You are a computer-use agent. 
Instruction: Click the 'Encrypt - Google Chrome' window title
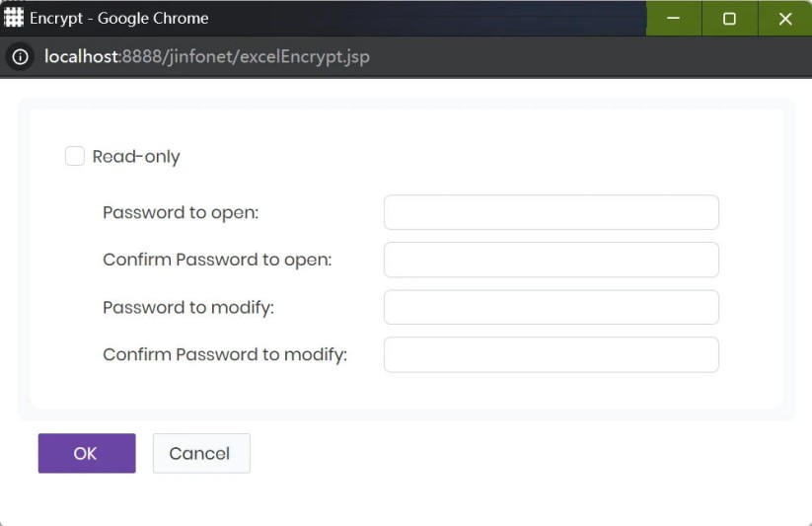[119, 18]
